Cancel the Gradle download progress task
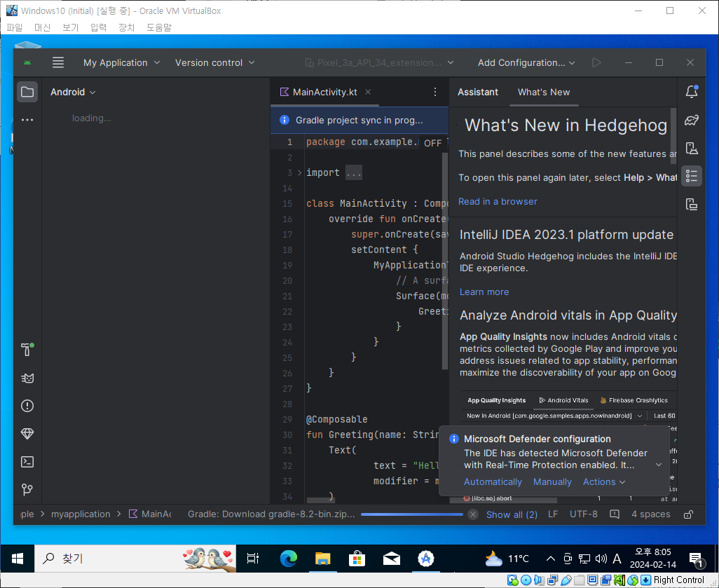 pos(473,514)
